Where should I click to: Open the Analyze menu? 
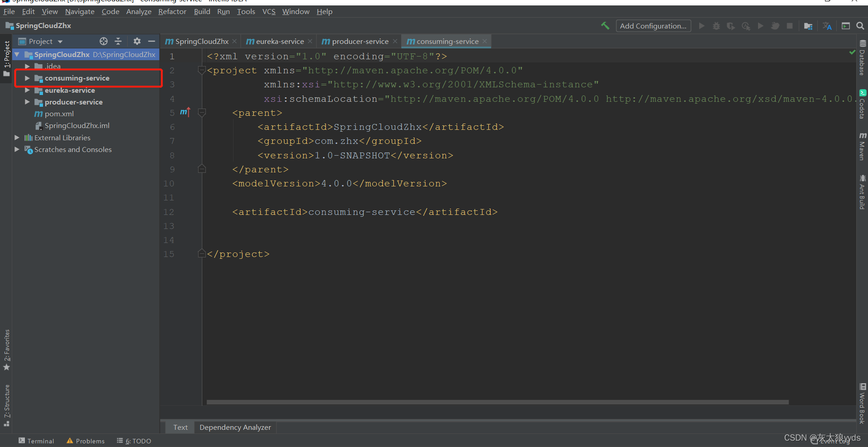click(x=138, y=11)
